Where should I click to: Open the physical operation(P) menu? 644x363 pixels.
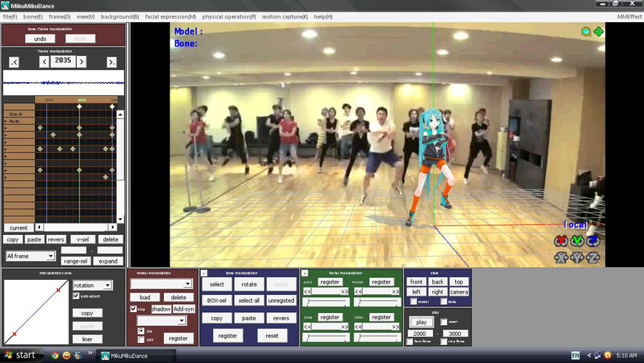(229, 17)
